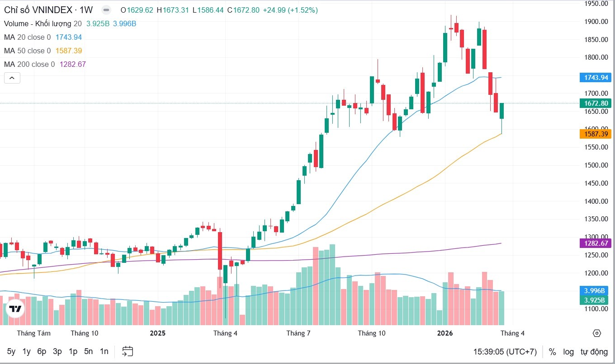Viewport: 615px width, 364px height.
Task: Select the 5y time range
Action: pyautogui.click(x=11, y=351)
